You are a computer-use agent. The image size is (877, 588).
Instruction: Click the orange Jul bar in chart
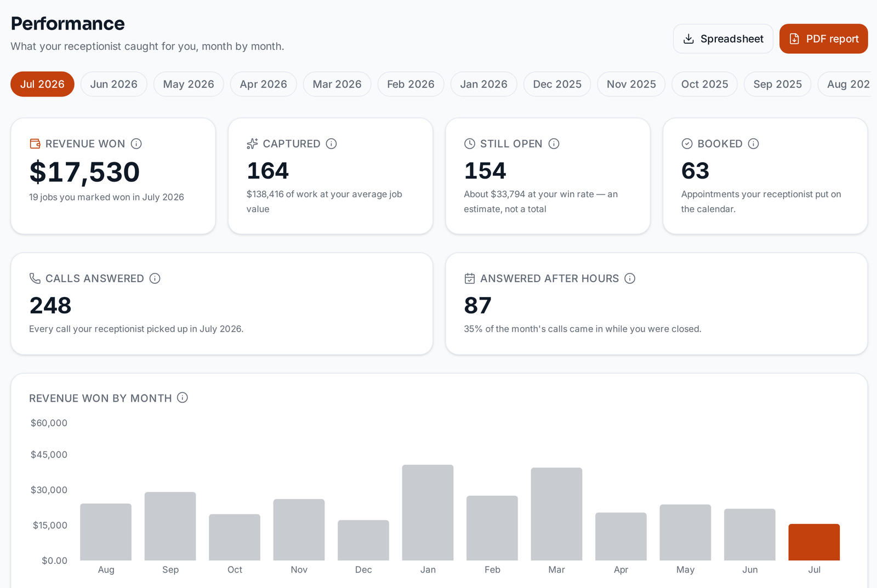[815, 543]
